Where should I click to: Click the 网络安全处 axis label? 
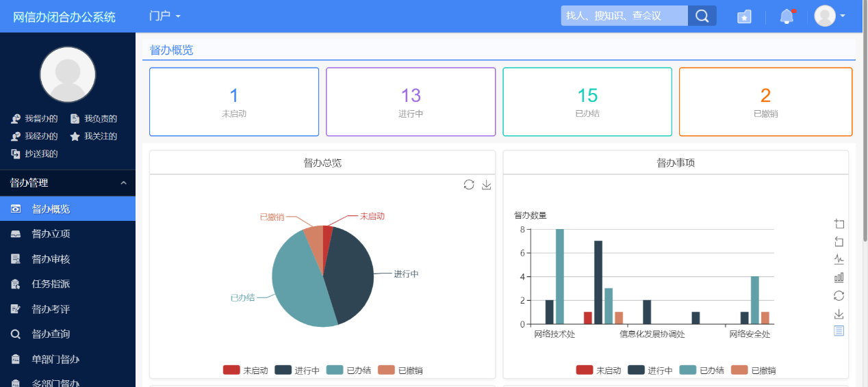pos(750,334)
